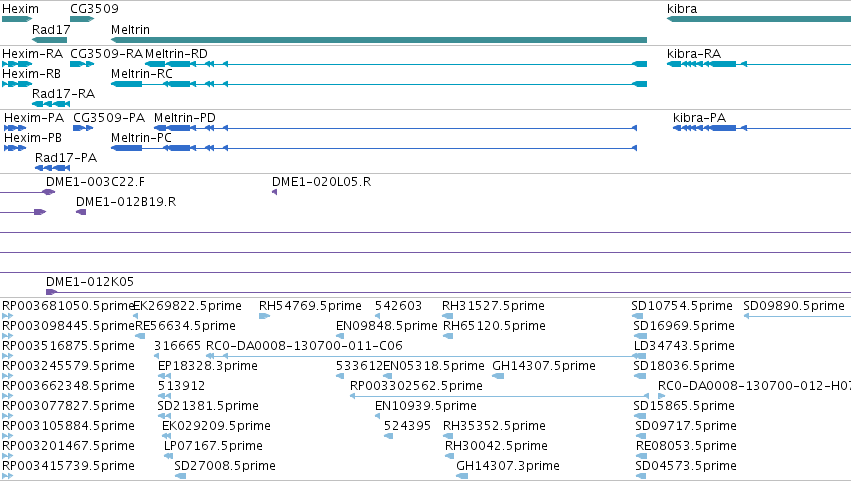Image resolution: width=851 pixels, height=481 pixels.
Task: Click the kibra-RA transcript label
Action: pyautogui.click(x=694, y=54)
